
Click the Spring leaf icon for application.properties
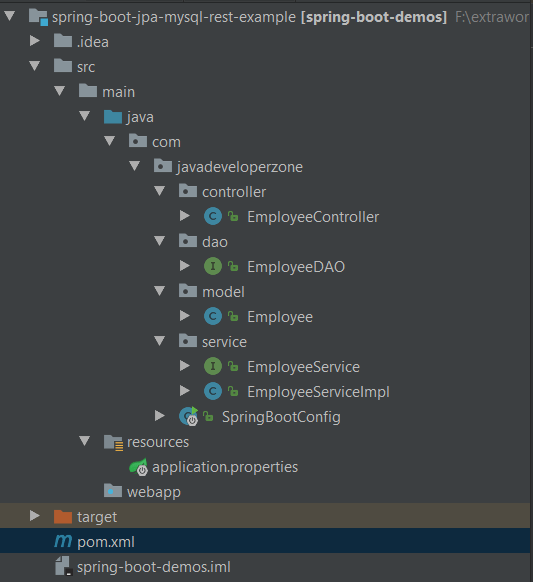coord(138,467)
